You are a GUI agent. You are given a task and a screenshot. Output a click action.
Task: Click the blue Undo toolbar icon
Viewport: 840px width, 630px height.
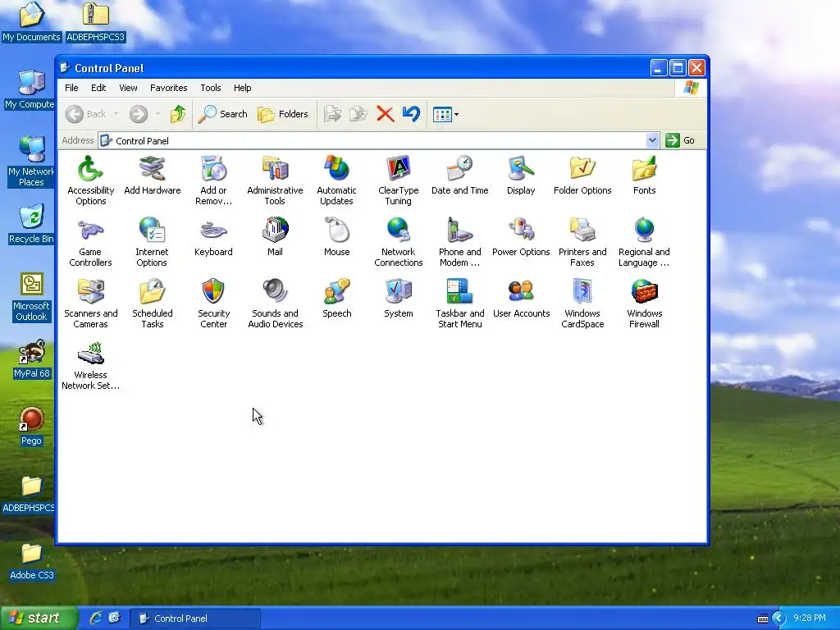click(x=411, y=114)
